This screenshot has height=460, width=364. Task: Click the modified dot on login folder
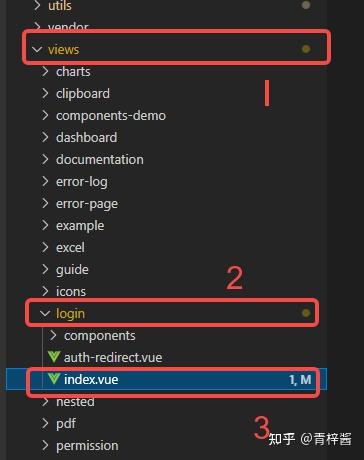click(306, 313)
